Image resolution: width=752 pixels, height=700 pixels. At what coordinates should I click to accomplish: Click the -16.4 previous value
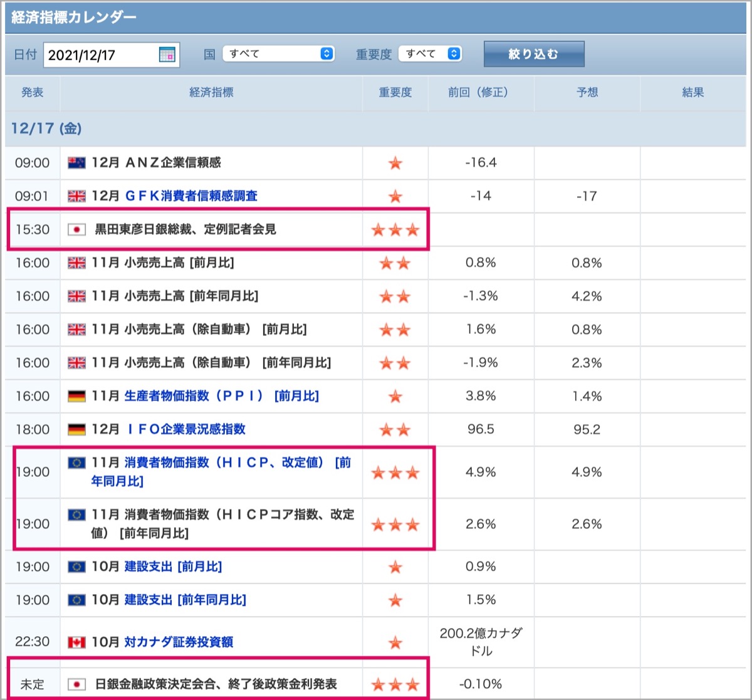pos(481,163)
